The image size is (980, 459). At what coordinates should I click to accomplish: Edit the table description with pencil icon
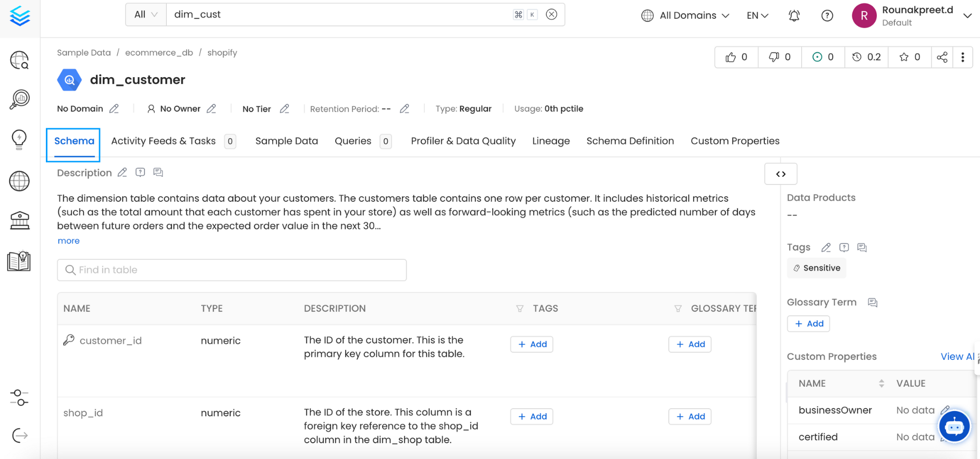(123, 173)
